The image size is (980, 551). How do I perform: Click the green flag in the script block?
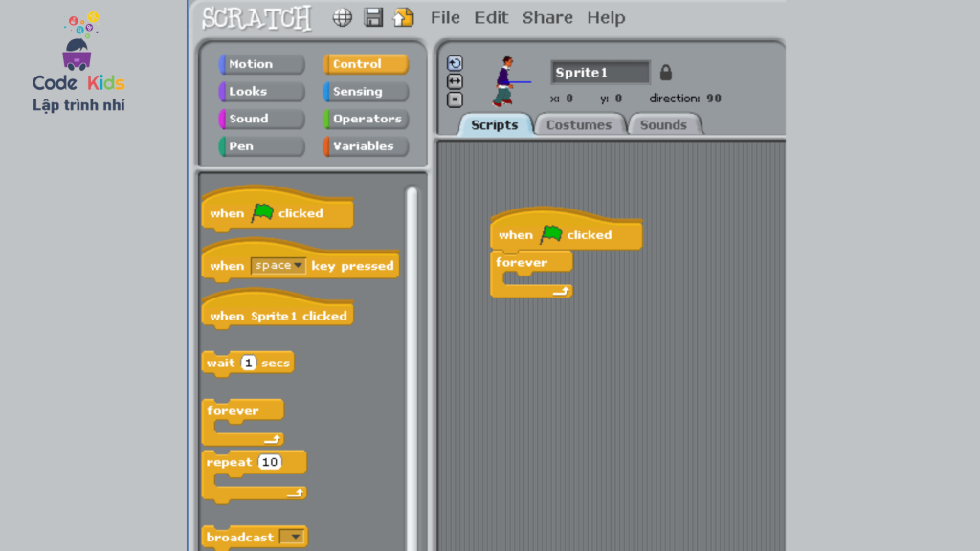coord(551,234)
